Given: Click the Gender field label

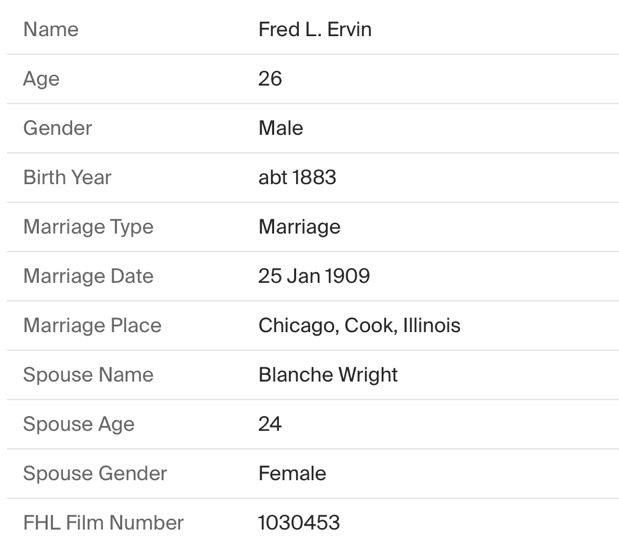Looking at the screenshot, I should tap(57, 128).
